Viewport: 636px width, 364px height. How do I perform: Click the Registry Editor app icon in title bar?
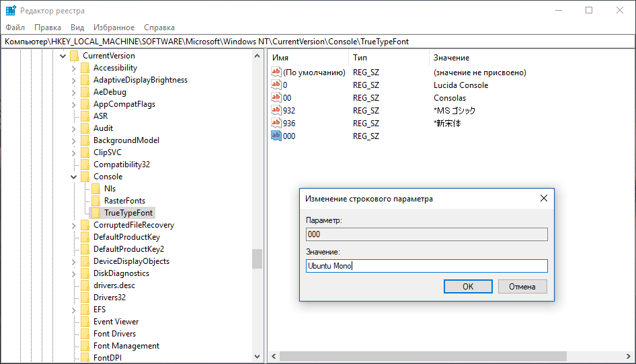[10, 10]
